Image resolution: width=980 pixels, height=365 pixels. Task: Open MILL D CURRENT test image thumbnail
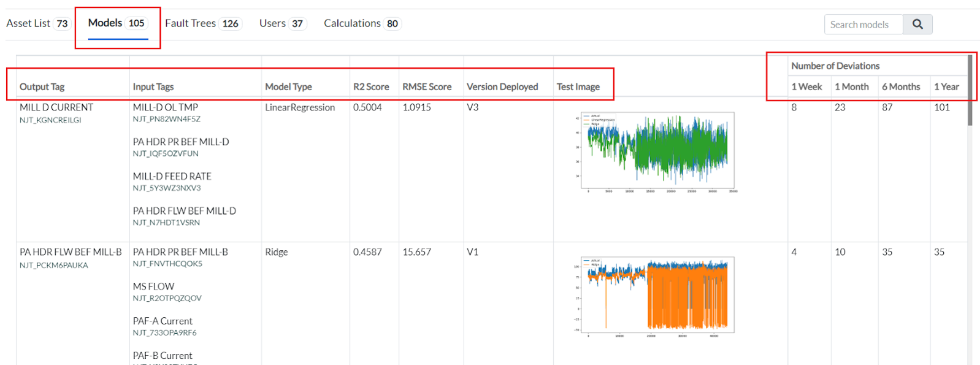pos(657,152)
